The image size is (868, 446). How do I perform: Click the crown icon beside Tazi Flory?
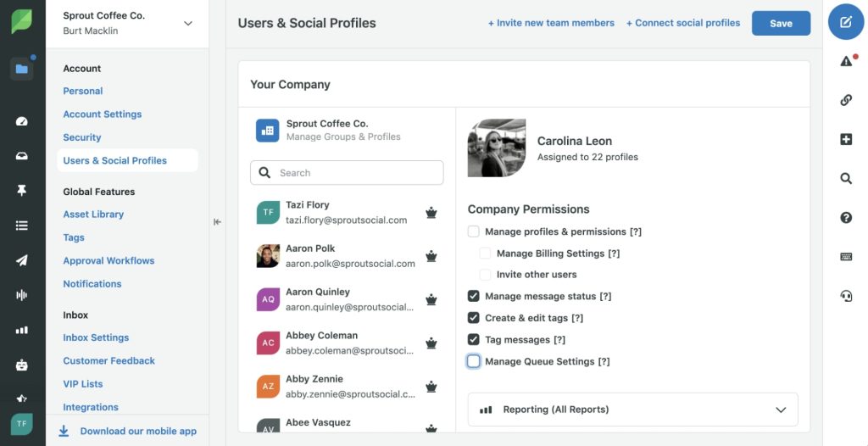pyautogui.click(x=431, y=213)
